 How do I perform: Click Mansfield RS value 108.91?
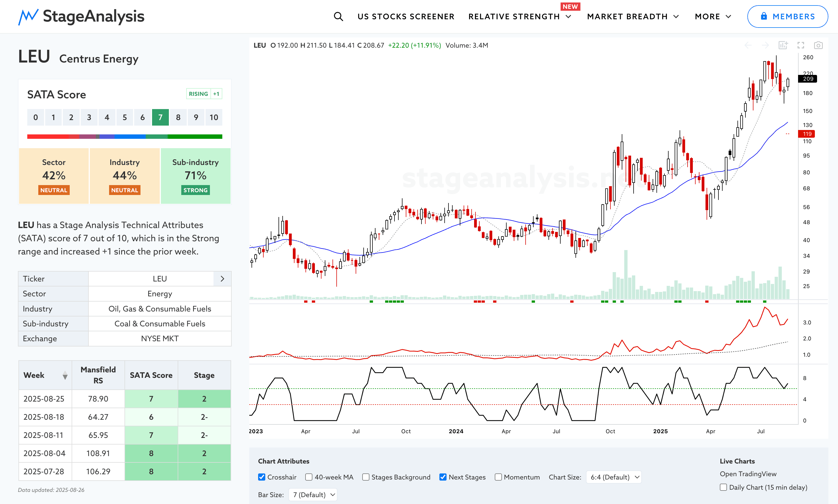click(x=98, y=453)
